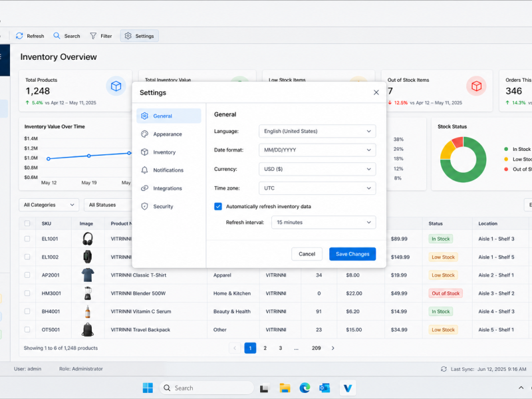Click the serum bottle image for BH4001
Viewport: 532px width, 399px height.
(x=88, y=311)
